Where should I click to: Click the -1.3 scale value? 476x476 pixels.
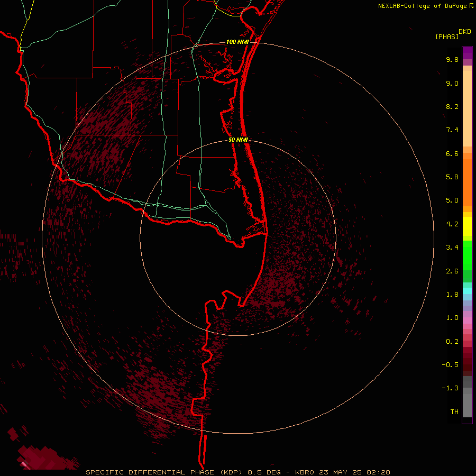(450, 388)
